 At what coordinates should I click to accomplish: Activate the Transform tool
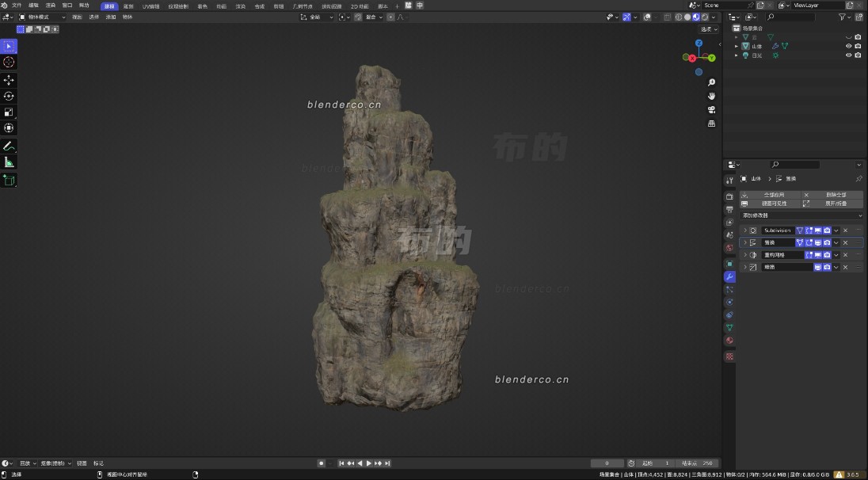pyautogui.click(x=8, y=128)
